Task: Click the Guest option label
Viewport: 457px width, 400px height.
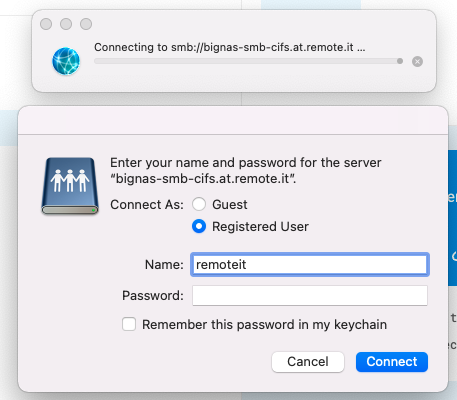Action: (x=230, y=204)
